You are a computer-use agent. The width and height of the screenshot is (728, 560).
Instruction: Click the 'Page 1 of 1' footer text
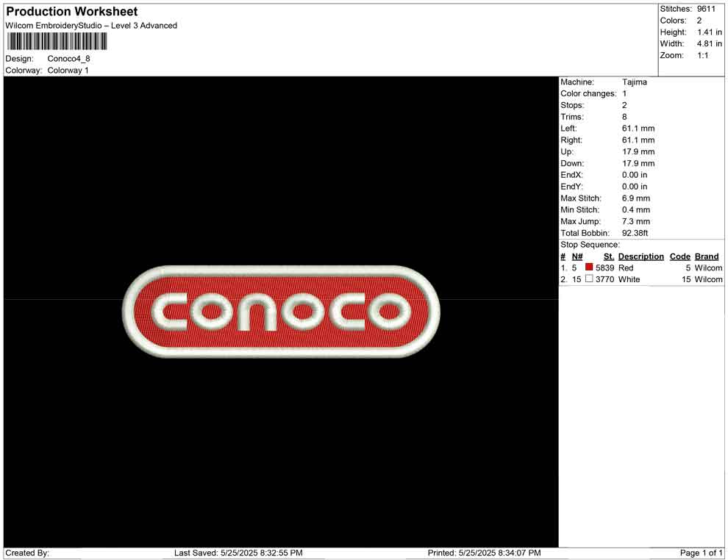tap(701, 553)
